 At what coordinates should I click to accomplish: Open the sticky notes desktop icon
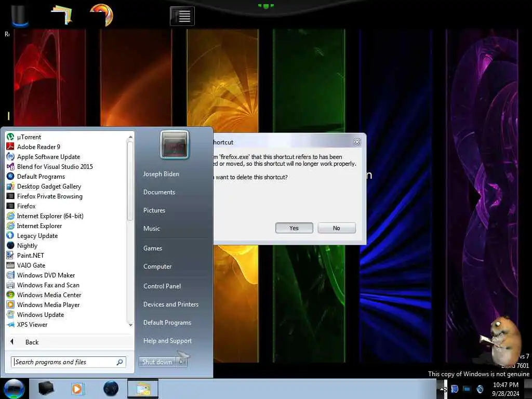tap(62, 15)
